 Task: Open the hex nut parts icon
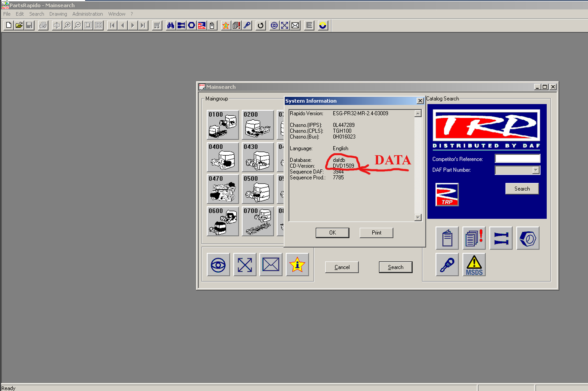click(x=528, y=238)
